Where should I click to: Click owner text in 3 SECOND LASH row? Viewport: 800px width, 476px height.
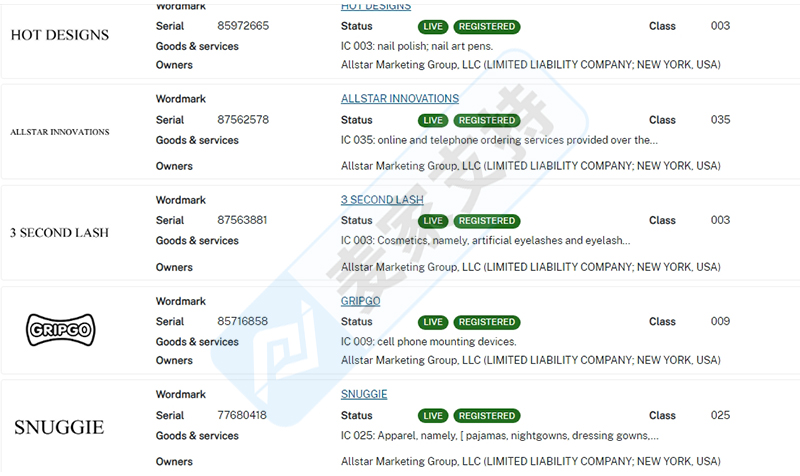[x=531, y=266]
